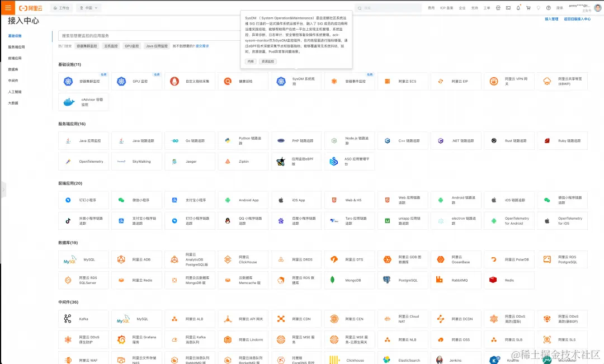Click the user avatar picture

pyautogui.click(x=597, y=8)
